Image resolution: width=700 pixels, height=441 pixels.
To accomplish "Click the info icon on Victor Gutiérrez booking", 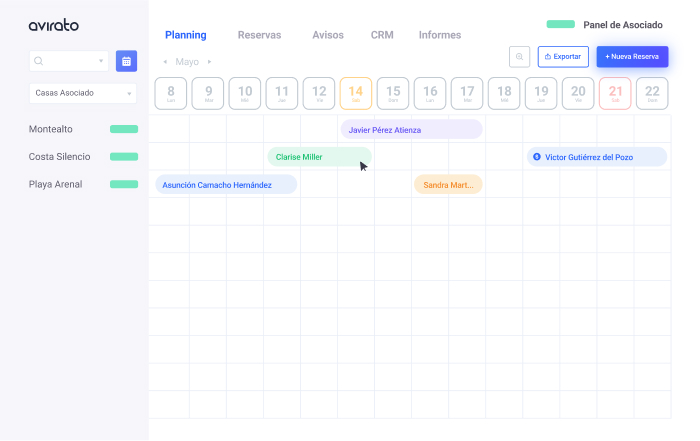I will point(537,157).
